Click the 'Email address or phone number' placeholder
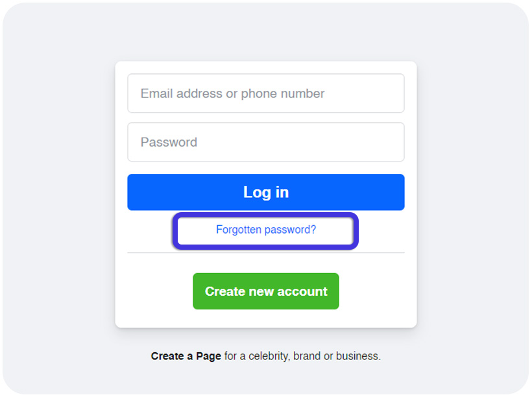This screenshot has width=532, height=397. (x=232, y=93)
